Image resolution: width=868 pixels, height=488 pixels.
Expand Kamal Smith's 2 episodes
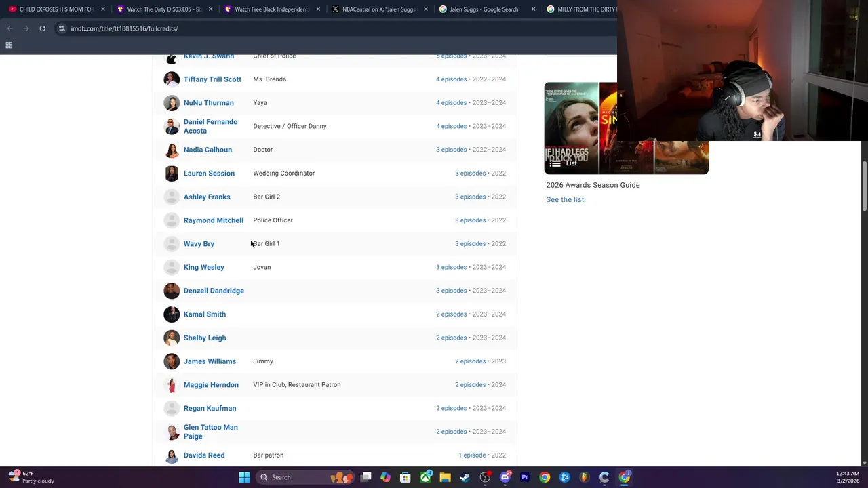451,314
